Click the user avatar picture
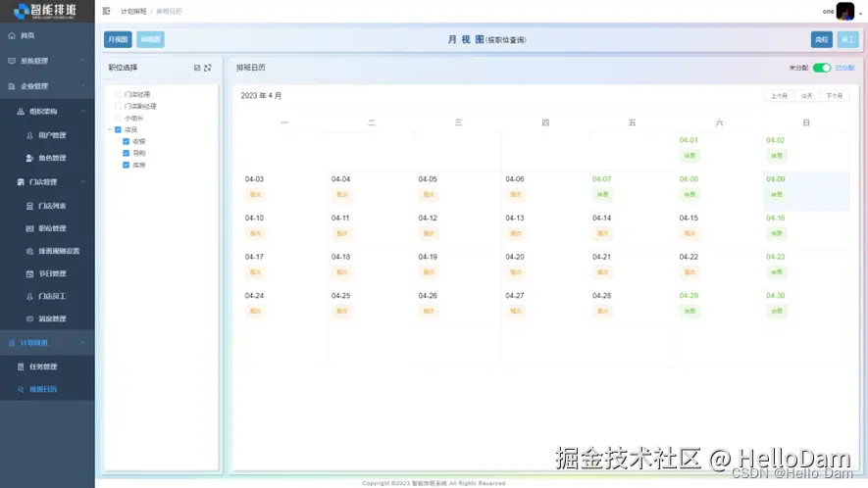Image resolution: width=868 pixels, height=488 pixels. pos(845,11)
